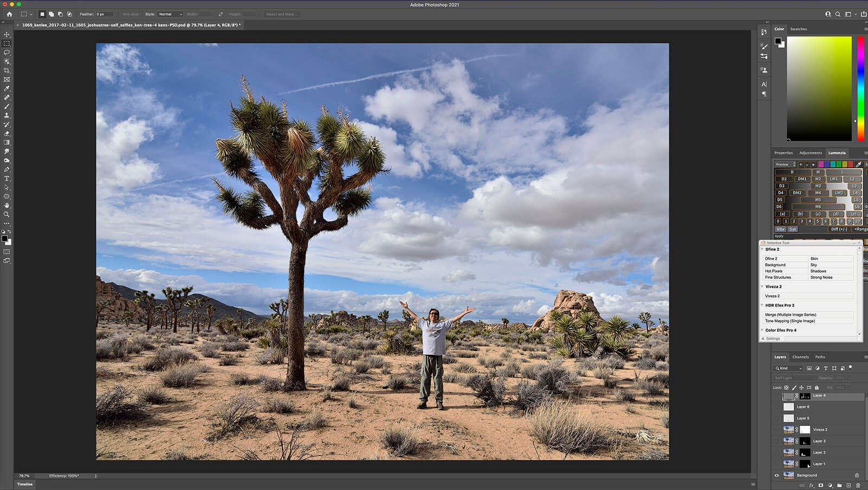Viewport: 868px width, 490px height.
Task: Select the Lasso tool
Action: [7, 52]
